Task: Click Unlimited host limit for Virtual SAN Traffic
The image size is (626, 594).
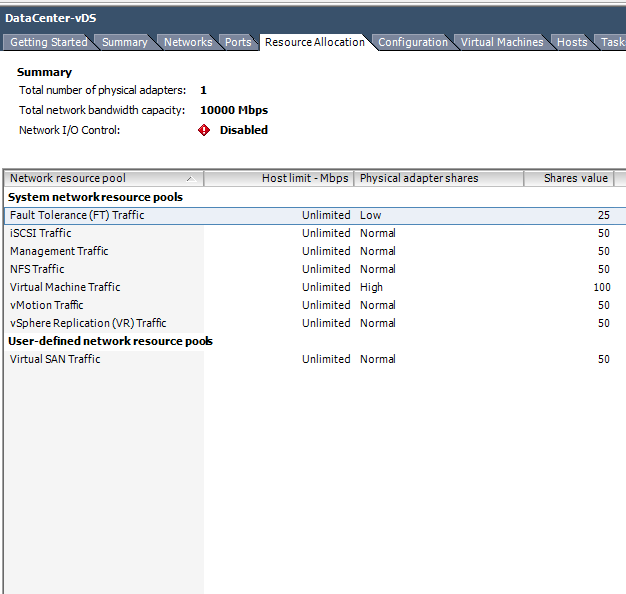Action: pyautogui.click(x=326, y=359)
